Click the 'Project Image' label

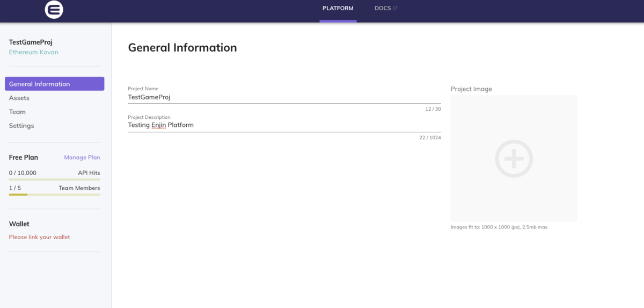click(x=471, y=89)
